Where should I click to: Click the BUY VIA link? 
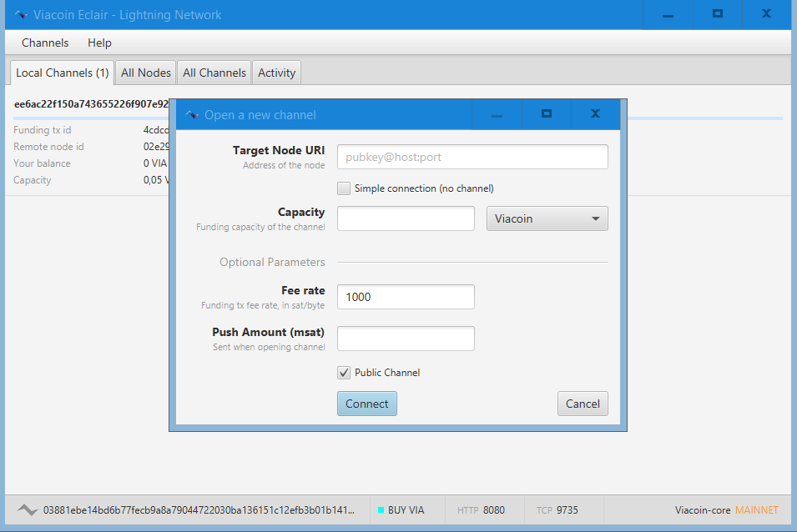(x=406, y=509)
